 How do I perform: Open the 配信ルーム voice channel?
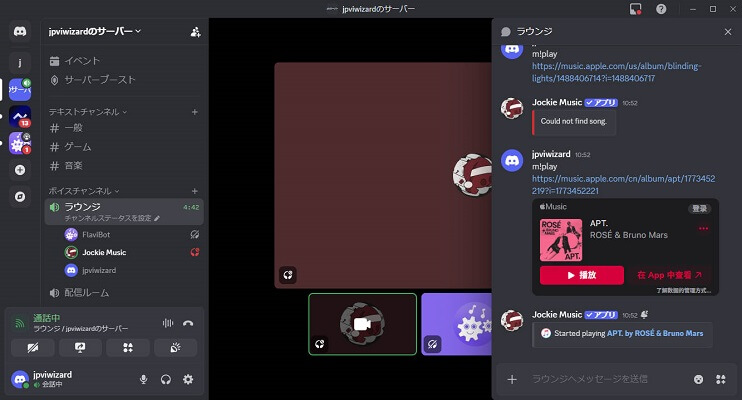point(124,293)
